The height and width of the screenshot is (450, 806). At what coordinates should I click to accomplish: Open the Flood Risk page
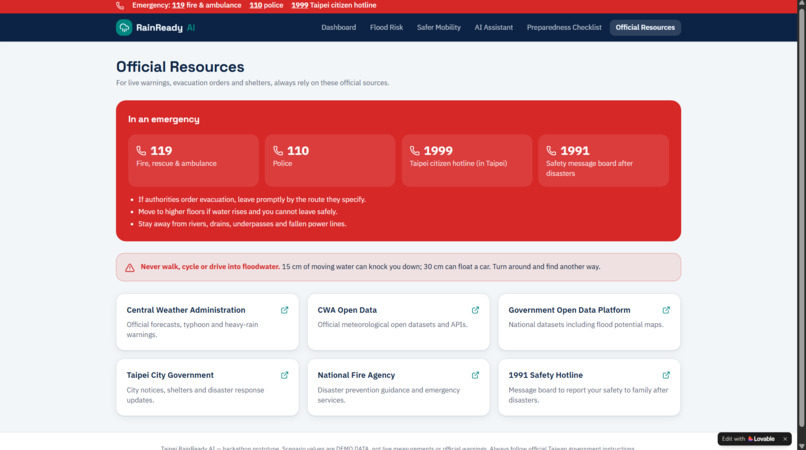[387, 27]
